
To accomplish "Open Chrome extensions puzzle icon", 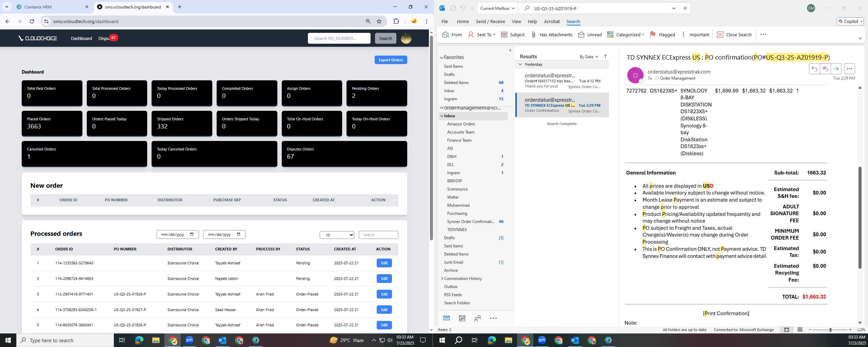I will (x=396, y=21).
